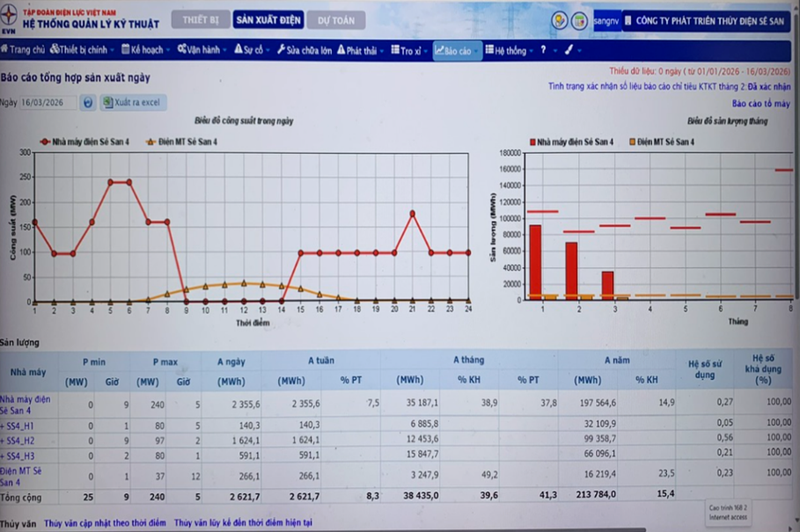Open the question mark help menu

[x=543, y=49]
